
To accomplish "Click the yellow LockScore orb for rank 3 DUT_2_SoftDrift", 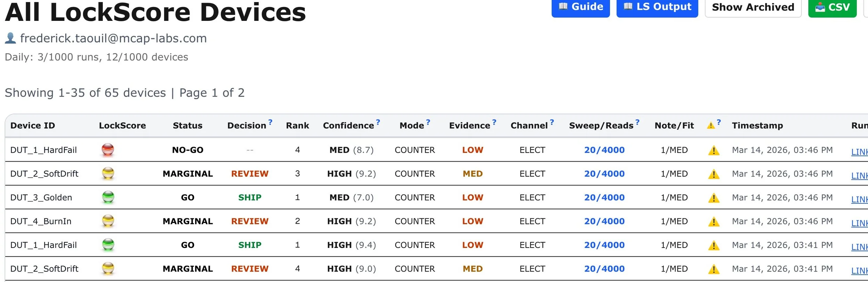I will [x=108, y=173].
